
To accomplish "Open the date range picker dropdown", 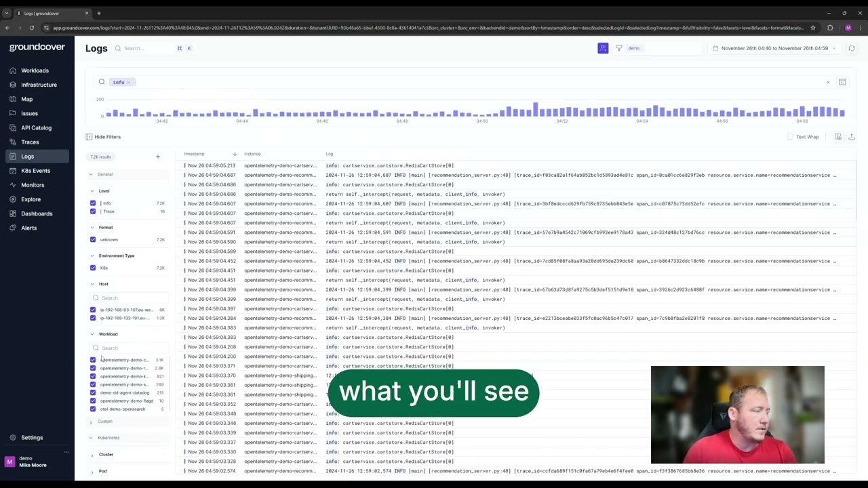I will (774, 48).
